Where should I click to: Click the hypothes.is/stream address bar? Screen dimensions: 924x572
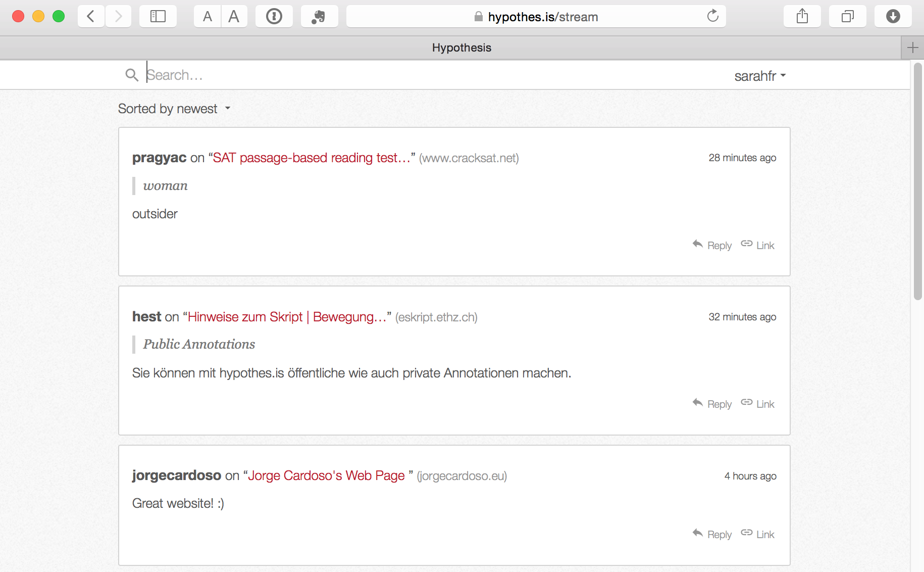(536, 16)
